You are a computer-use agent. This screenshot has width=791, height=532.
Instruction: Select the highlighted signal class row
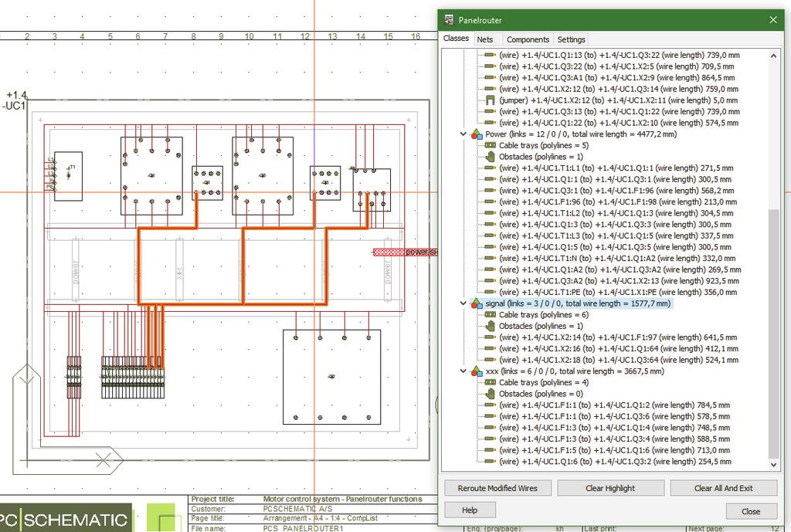(578, 303)
